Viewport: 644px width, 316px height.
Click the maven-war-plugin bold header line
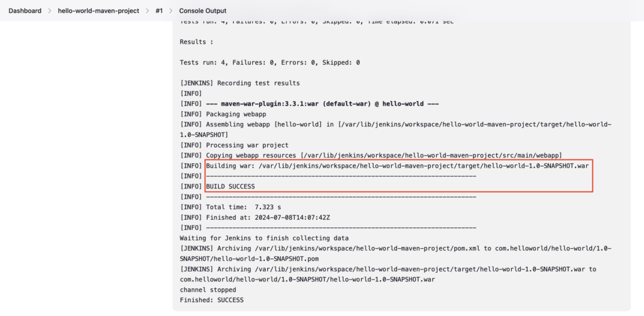pyautogui.click(x=309, y=104)
